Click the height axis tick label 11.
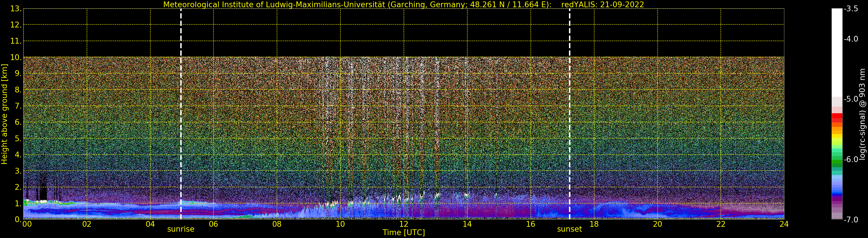 click(16, 41)
